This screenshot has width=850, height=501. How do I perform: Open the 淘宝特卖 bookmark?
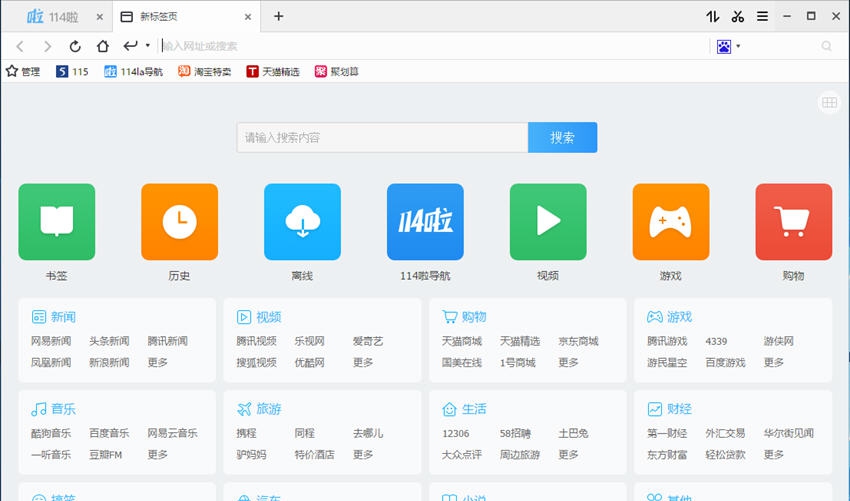click(205, 72)
